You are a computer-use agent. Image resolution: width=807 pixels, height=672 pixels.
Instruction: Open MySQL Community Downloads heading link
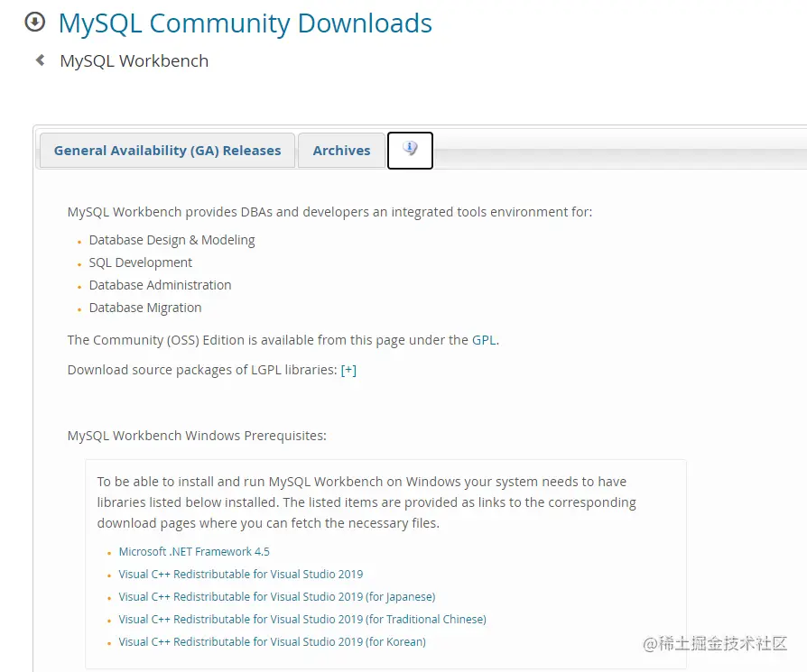(x=245, y=23)
